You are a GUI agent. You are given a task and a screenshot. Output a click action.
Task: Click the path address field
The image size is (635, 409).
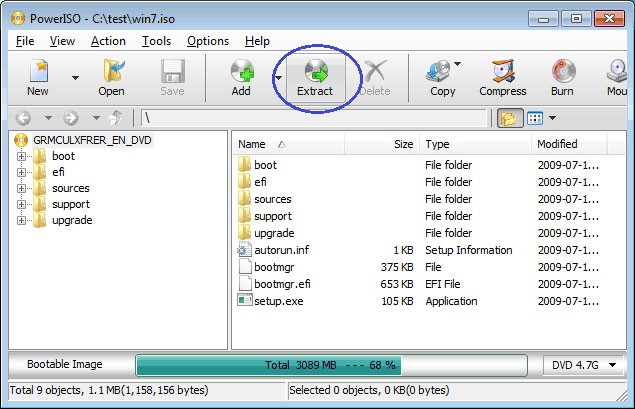pos(313,118)
